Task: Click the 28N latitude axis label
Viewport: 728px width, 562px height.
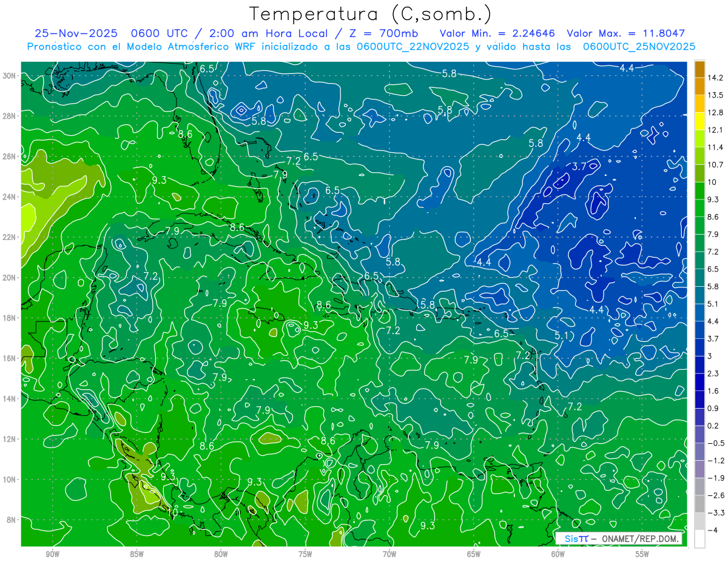Action: (x=10, y=116)
